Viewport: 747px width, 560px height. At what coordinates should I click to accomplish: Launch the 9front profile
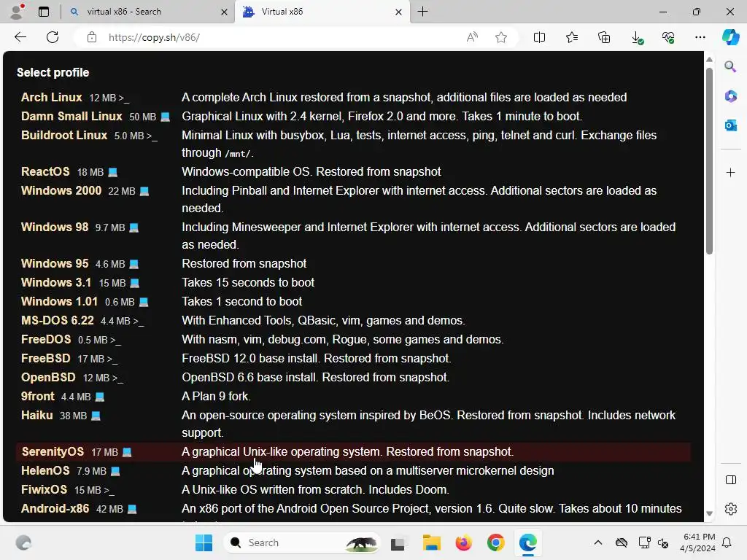(x=38, y=396)
